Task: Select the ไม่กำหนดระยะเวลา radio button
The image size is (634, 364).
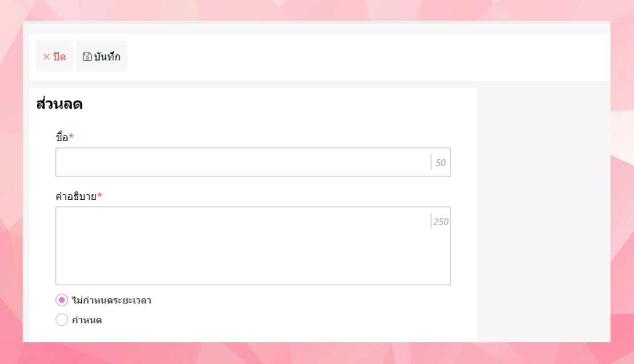Action: tap(62, 300)
